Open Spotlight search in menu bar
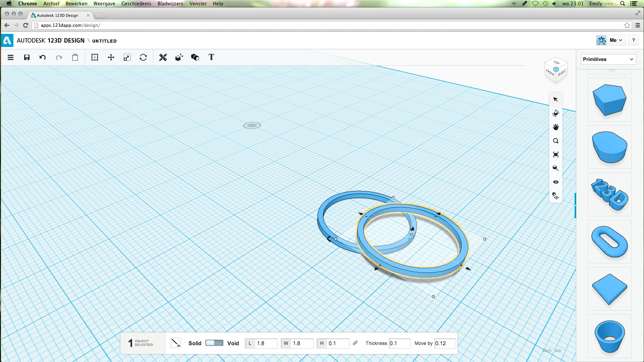This screenshot has width=644, height=362. click(x=622, y=4)
